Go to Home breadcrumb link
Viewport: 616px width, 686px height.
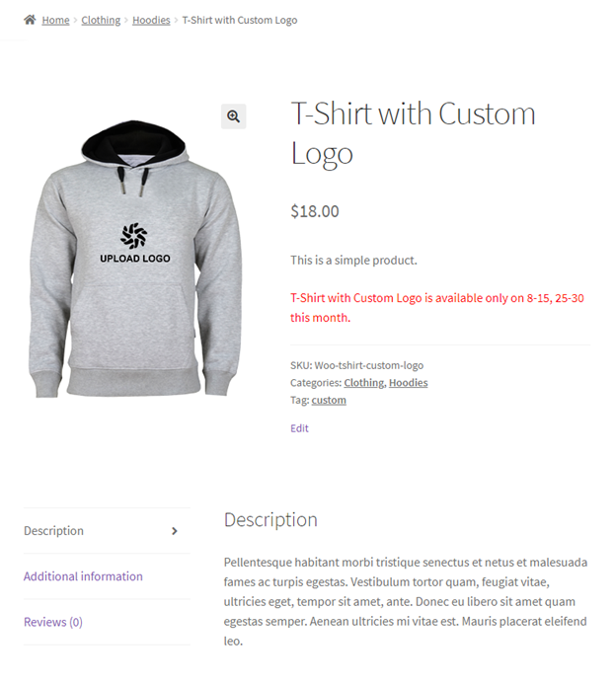pos(55,20)
